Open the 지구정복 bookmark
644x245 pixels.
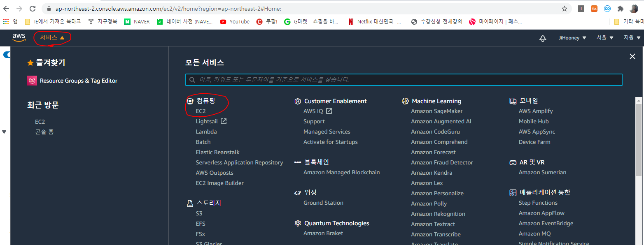103,22
